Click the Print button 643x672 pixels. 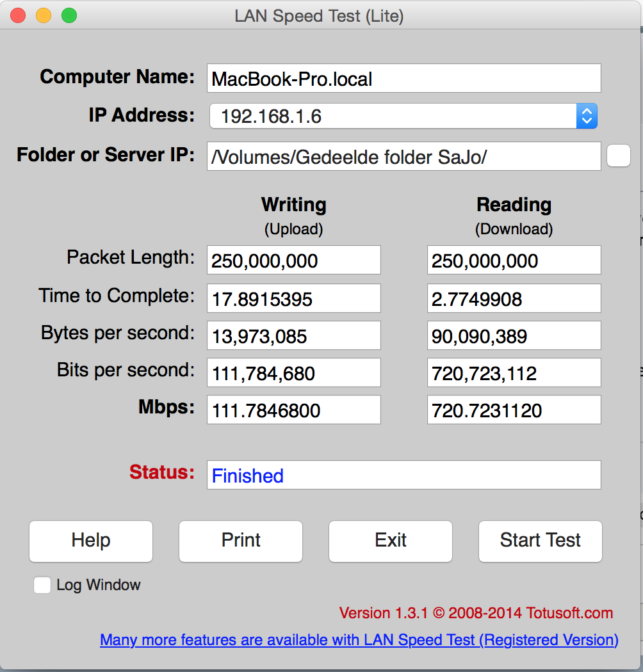(x=241, y=541)
